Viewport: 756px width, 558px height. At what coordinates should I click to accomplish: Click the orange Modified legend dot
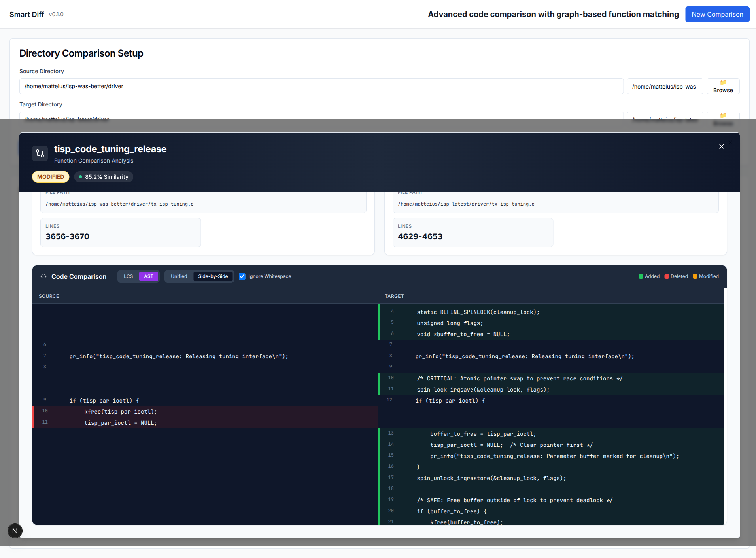click(x=695, y=276)
